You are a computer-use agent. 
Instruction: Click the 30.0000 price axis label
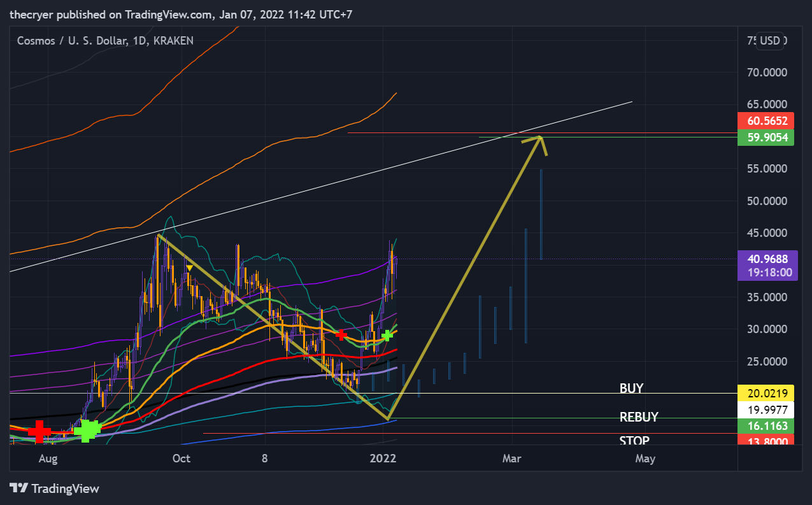click(x=766, y=329)
